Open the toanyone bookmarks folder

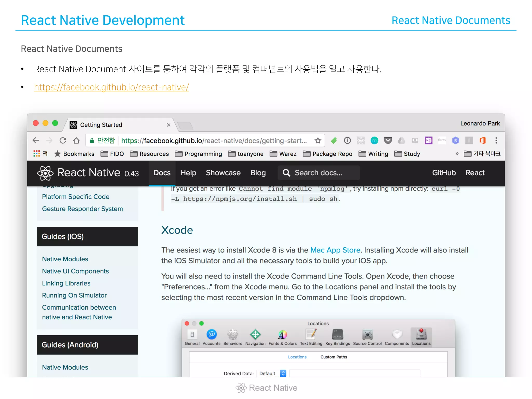(x=246, y=154)
